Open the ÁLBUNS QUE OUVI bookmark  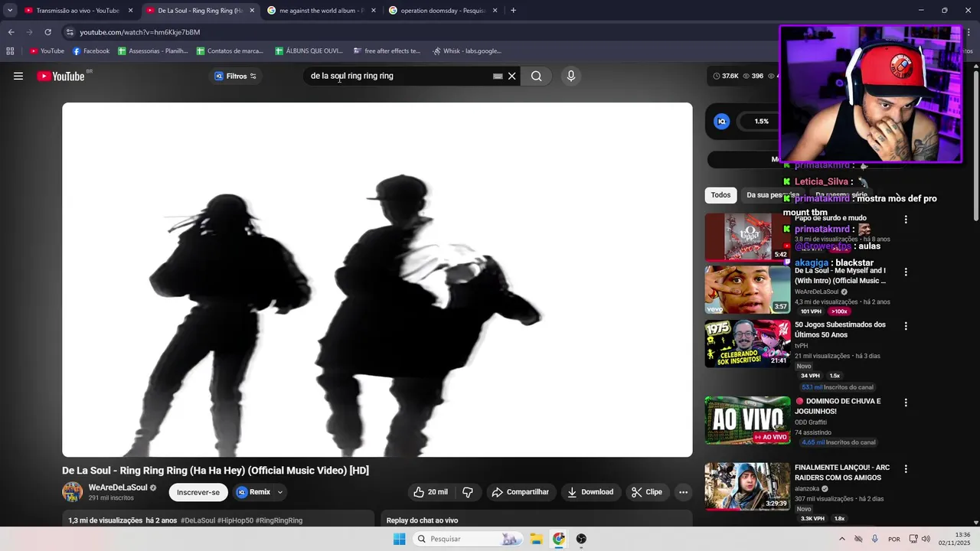click(308, 51)
